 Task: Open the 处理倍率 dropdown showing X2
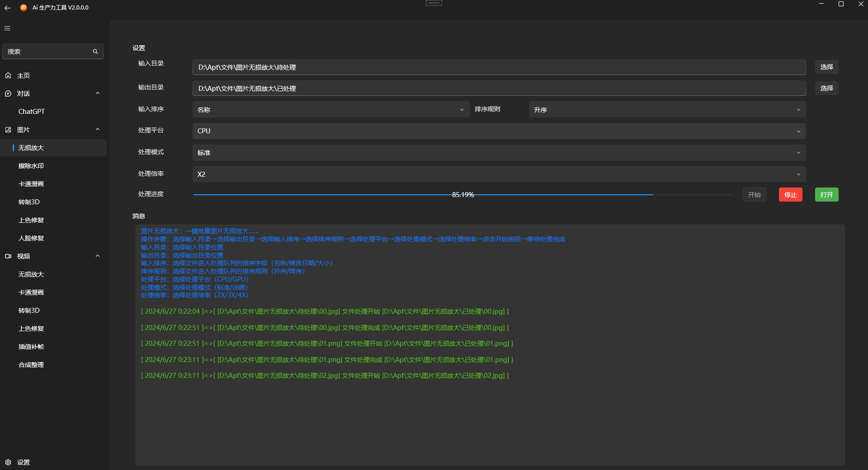[499, 174]
